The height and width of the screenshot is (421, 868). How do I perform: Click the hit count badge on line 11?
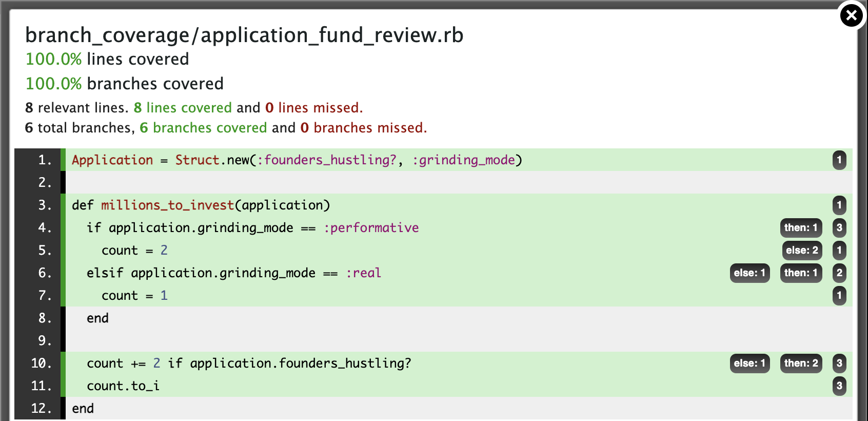[839, 386]
